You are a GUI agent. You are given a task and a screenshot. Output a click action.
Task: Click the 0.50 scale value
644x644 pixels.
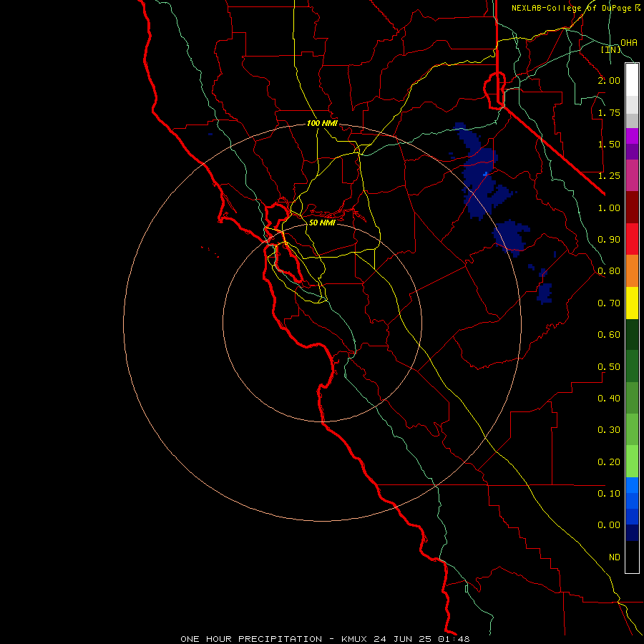pyautogui.click(x=609, y=367)
